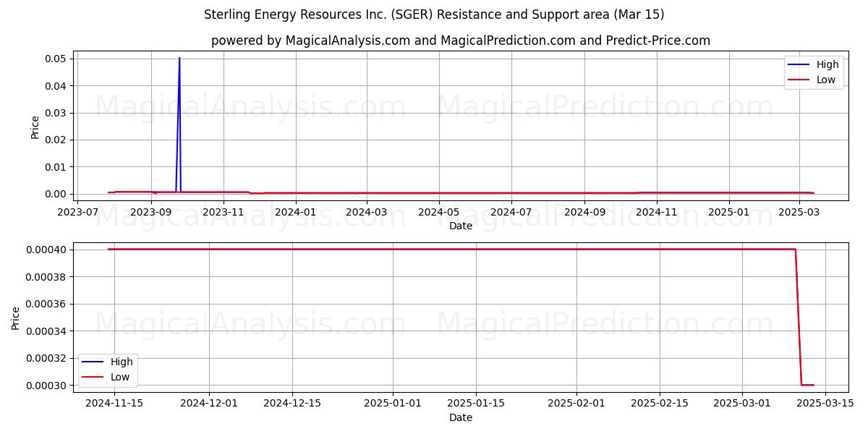Click the 2023-11 date tick label
This screenshot has width=868, height=434.
tap(224, 213)
